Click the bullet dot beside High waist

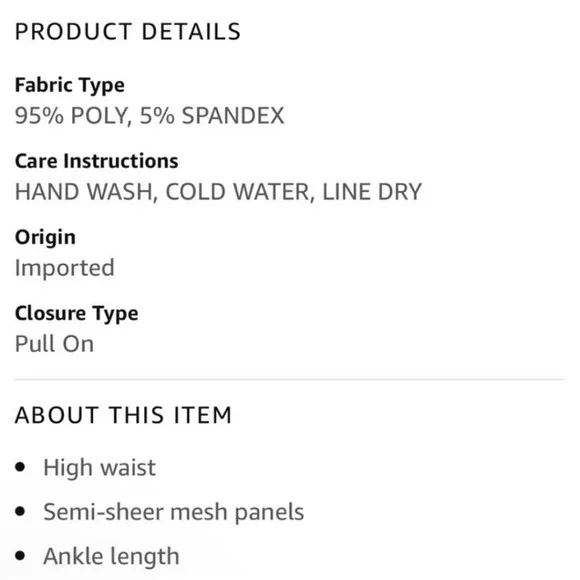[x=20, y=467]
